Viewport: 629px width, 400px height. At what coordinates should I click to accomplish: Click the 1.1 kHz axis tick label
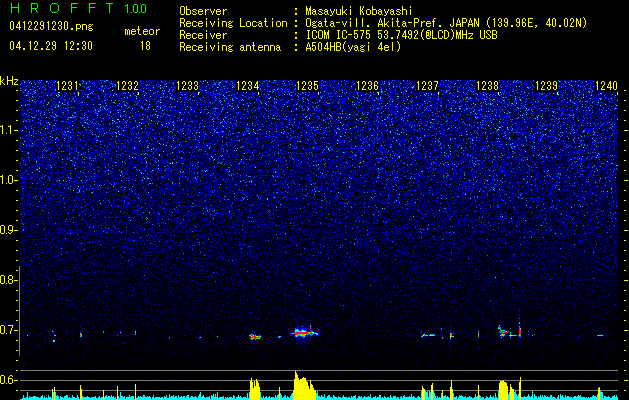click(8, 130)
